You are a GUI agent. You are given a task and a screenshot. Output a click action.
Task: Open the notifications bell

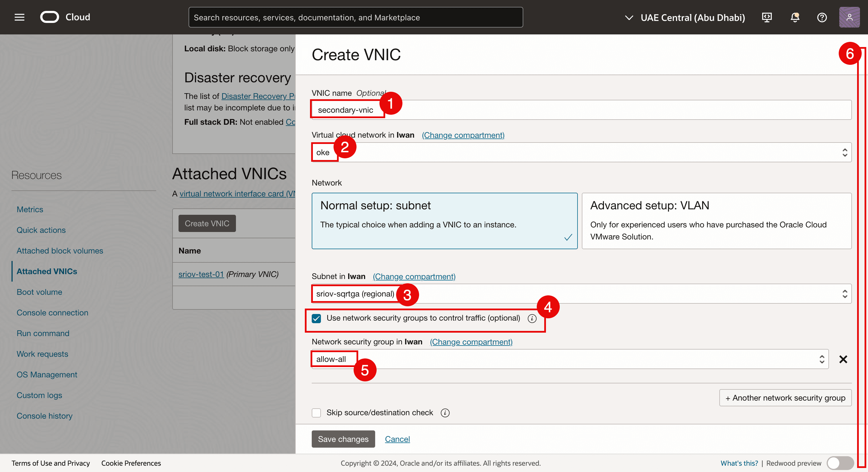point(795,17)
